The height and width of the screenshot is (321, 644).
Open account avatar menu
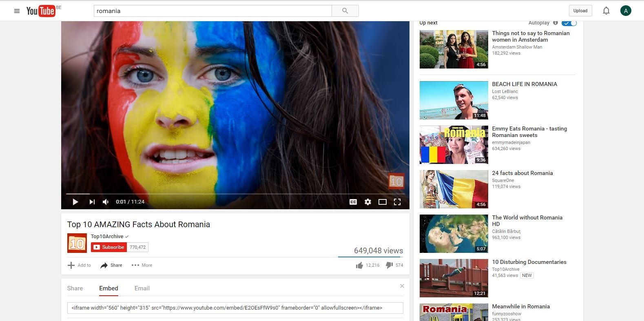tap(626, 11)
